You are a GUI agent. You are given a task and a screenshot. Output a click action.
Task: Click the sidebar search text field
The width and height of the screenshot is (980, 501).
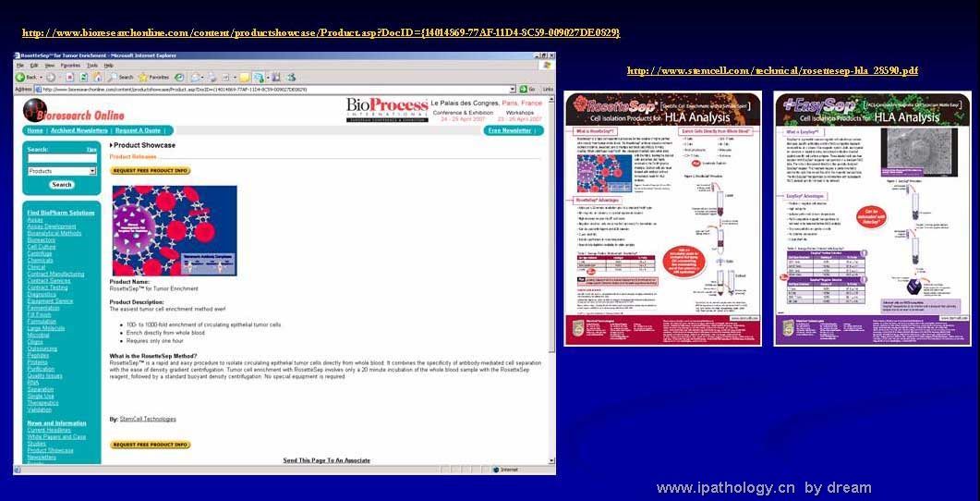pos(62,159)
